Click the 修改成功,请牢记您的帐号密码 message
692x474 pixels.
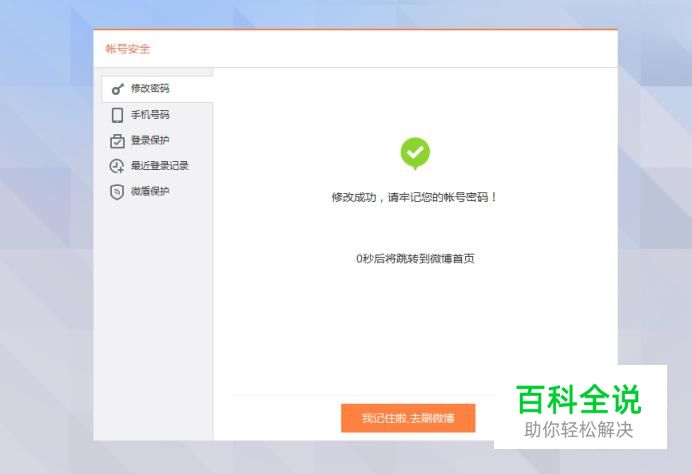point(414,197)
